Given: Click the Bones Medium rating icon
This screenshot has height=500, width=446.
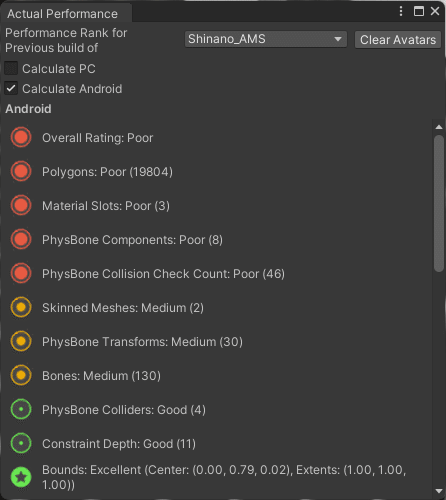Looking at the screenshot, I should (21, 375).
